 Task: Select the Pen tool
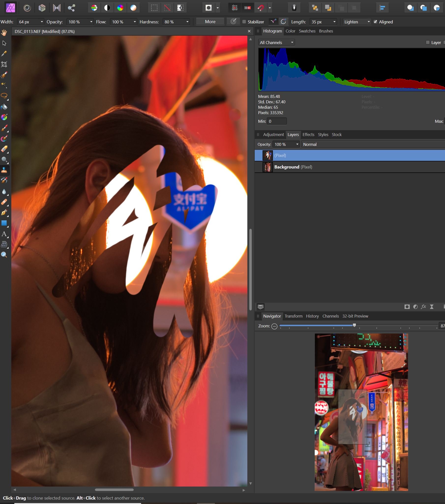[x=4, y=213]
